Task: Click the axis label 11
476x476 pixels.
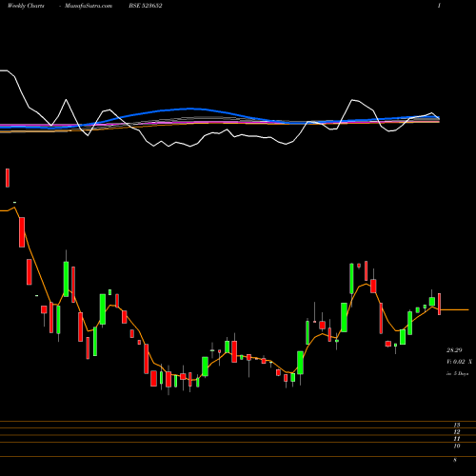Action: point(457,439)
